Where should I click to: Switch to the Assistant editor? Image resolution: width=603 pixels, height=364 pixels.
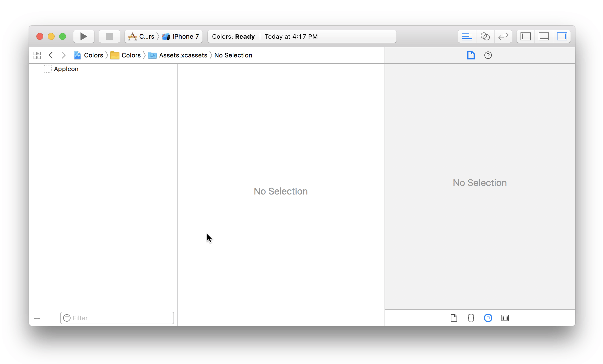485,36
